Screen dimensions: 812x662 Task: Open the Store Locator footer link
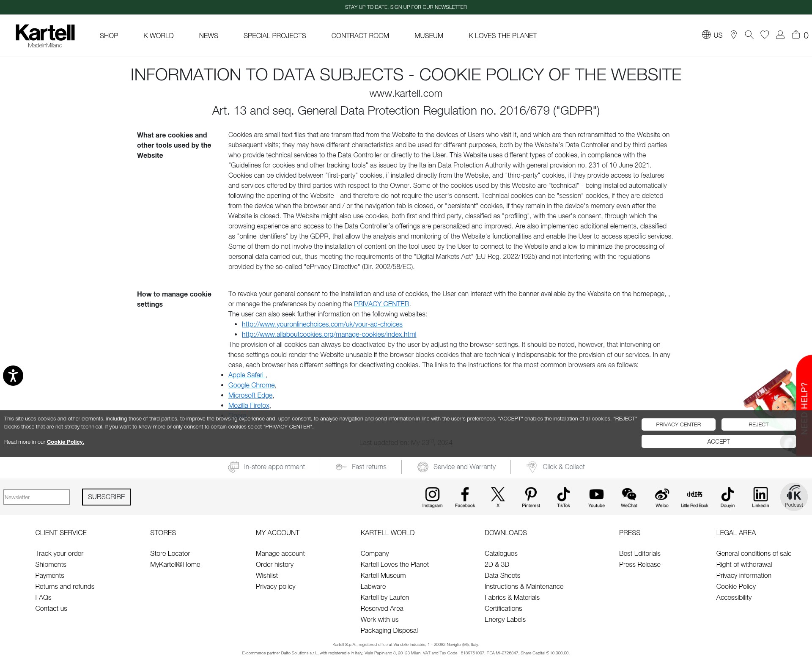(x=170, y=554)
